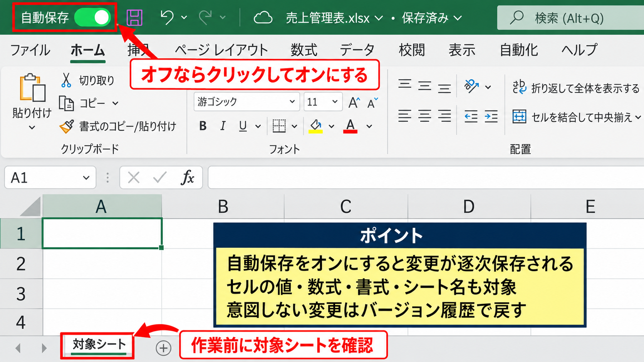This screenshot has height=362, width=644.
Task: Select column A header
Action: 102,207
